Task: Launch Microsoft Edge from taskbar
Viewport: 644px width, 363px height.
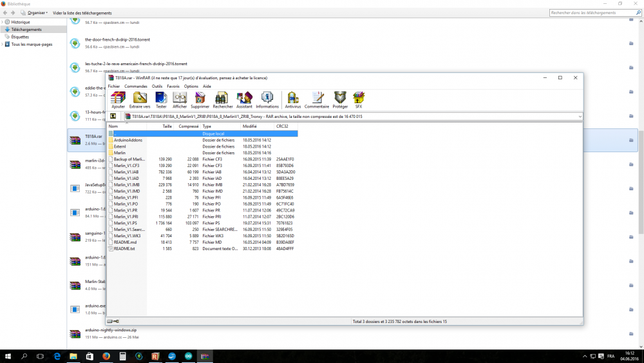Action: [57, 357]
